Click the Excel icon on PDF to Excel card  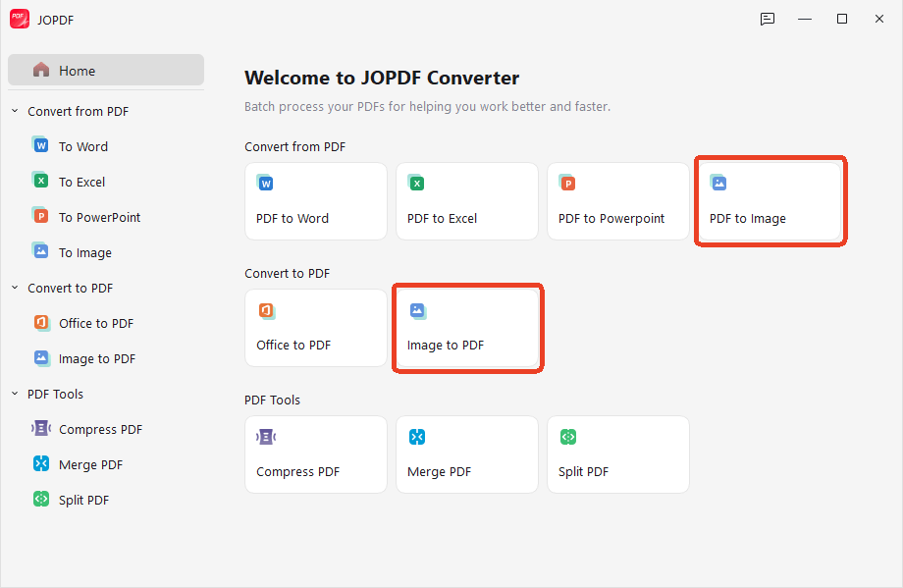tap(416, 183)
